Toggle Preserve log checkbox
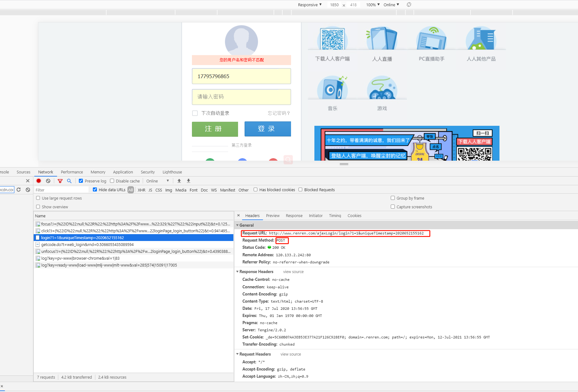578x392 pixels. 81,181
